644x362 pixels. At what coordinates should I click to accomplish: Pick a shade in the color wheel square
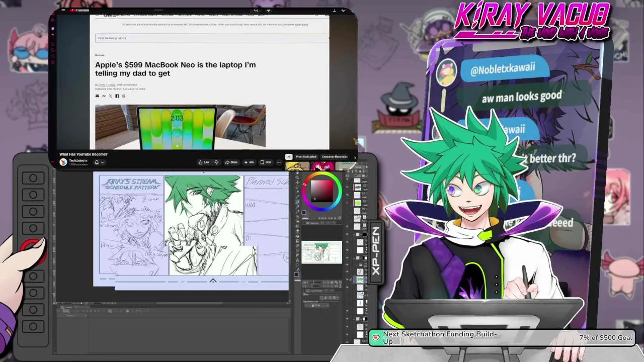(322, 191)
